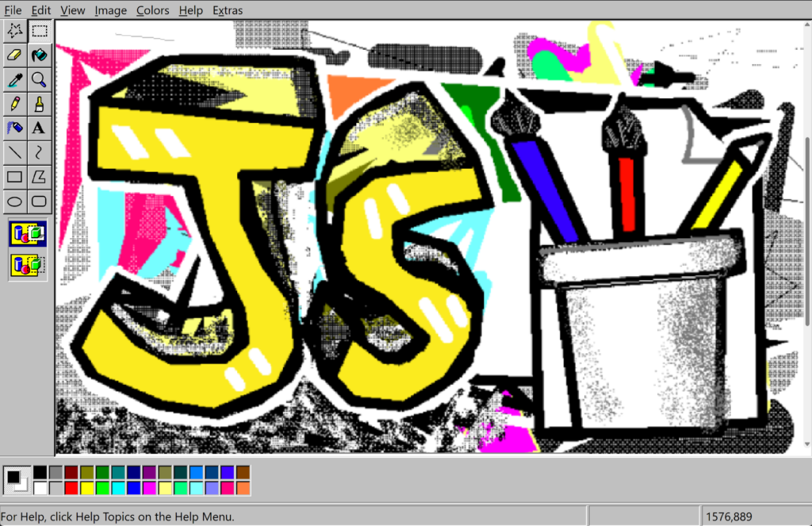
Task: Pick the very dark teal palette color
Action: [181, 472]
